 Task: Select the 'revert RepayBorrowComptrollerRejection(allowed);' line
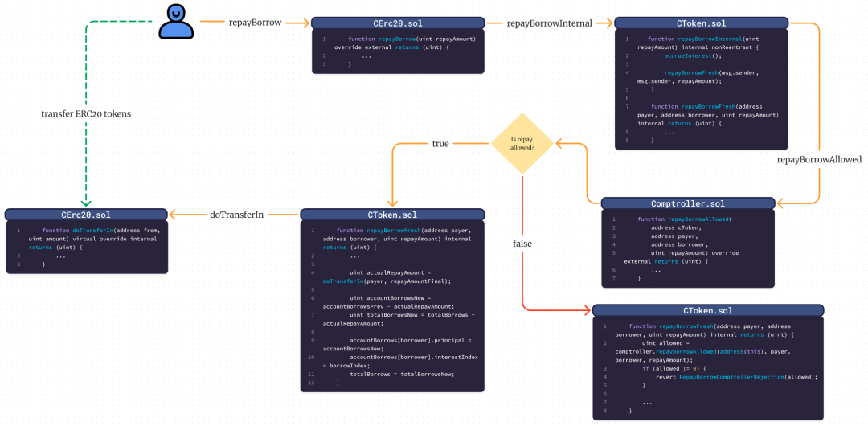click(x=736, y=377)
